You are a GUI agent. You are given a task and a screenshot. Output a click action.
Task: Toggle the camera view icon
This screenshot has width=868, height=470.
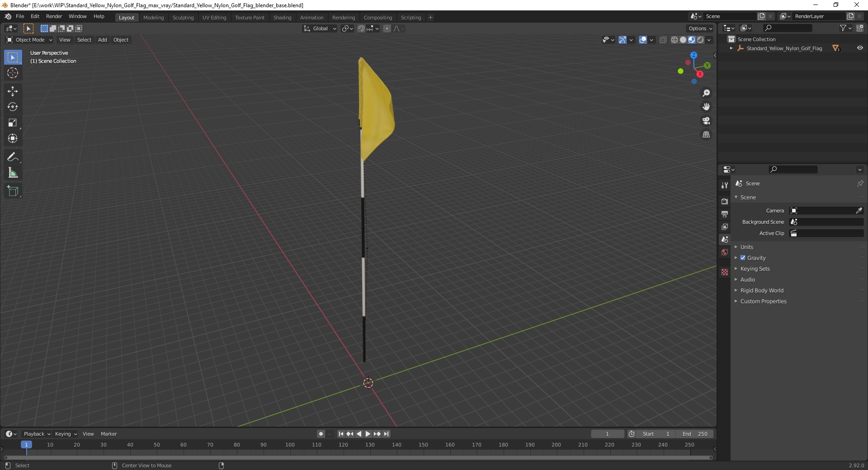pyautogui.click(x=706, y=121)
